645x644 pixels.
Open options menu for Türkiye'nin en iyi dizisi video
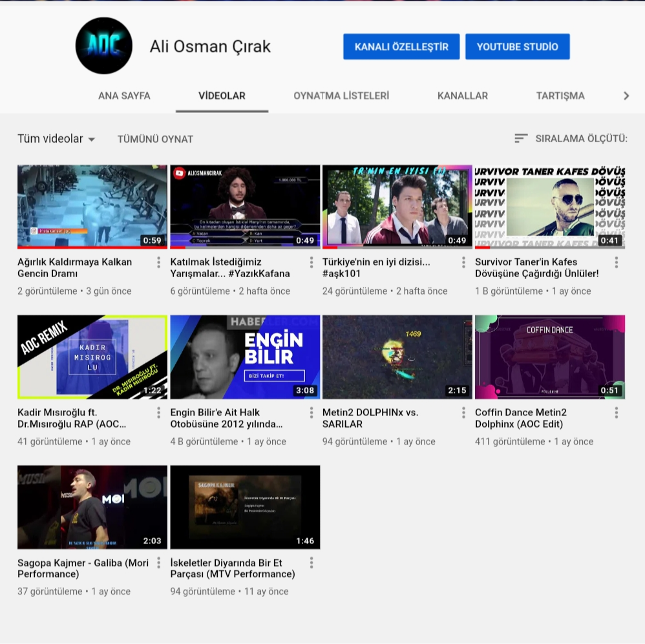[x=463, y=262]
